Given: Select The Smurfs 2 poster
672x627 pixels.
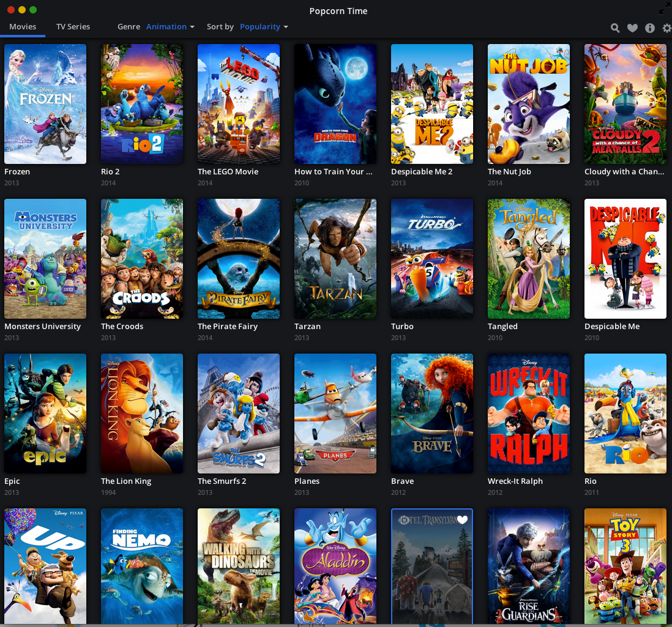Looking at the screenshot, I should point(239,414).
